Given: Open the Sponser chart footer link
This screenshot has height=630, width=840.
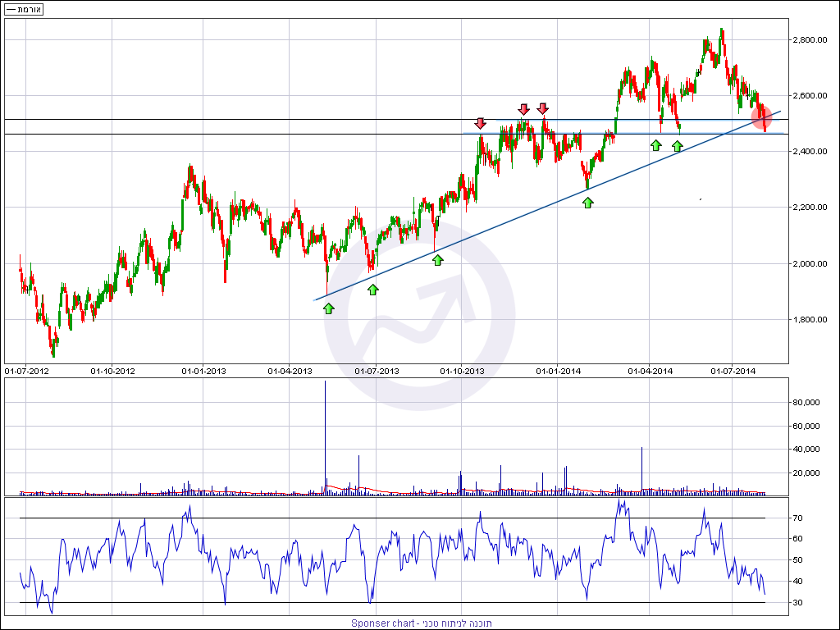Looking at the screenshot, I should click(421, 623).
